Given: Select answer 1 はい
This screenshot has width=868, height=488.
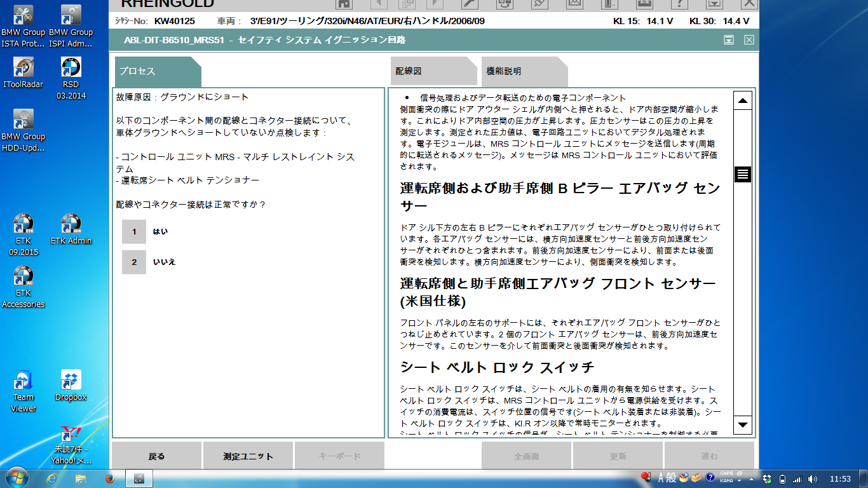Looking at the screenshot, I should point(134,232).
